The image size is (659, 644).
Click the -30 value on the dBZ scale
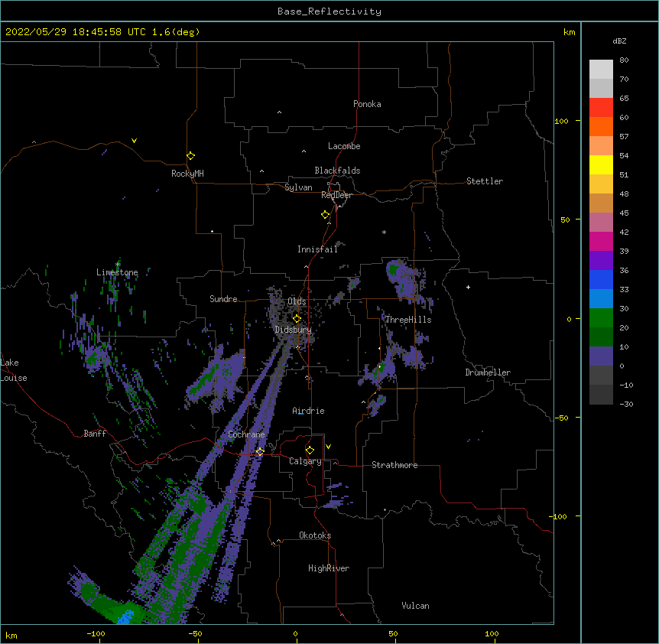point(626,405)
